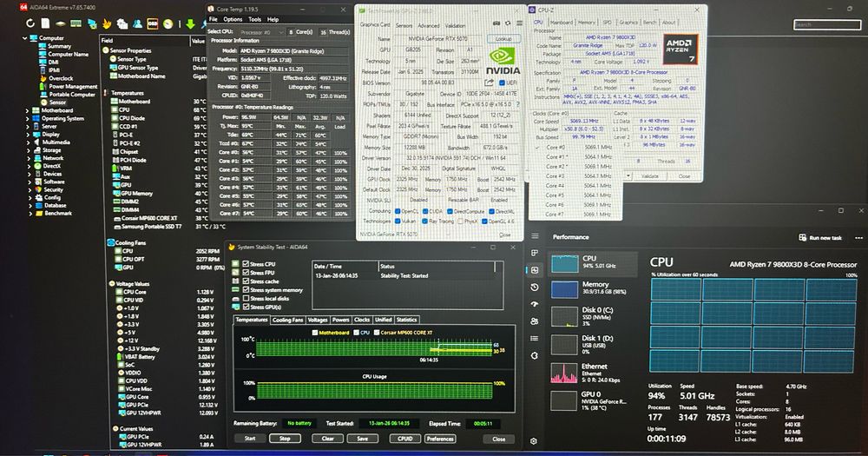Click the GPU-Z bus interface question mark
This screenshot has height=456, width=868.
(x=518, y=104)
